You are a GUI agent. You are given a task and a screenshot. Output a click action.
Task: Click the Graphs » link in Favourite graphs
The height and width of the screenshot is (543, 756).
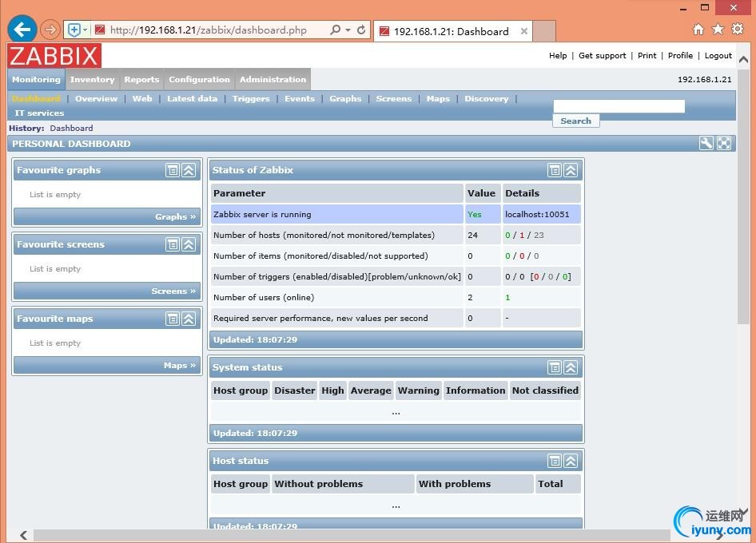tap(176, 217)
